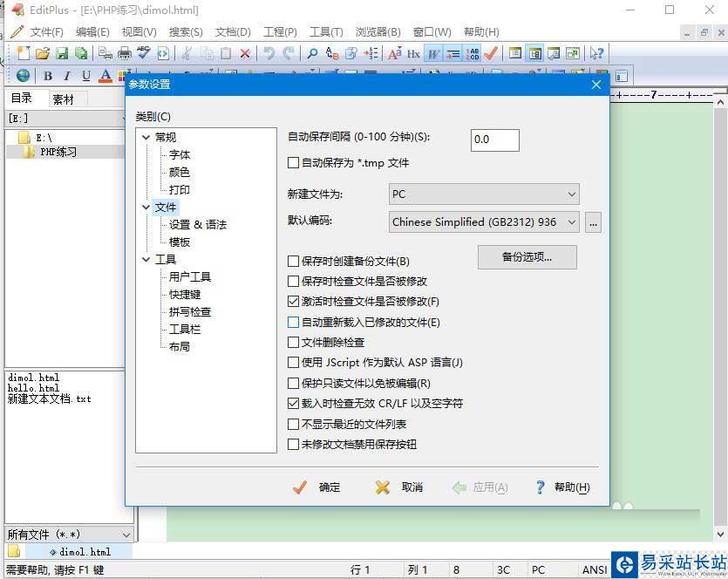
Task: Check 保存时检查文件是否被修改
Action: point(293,281)
